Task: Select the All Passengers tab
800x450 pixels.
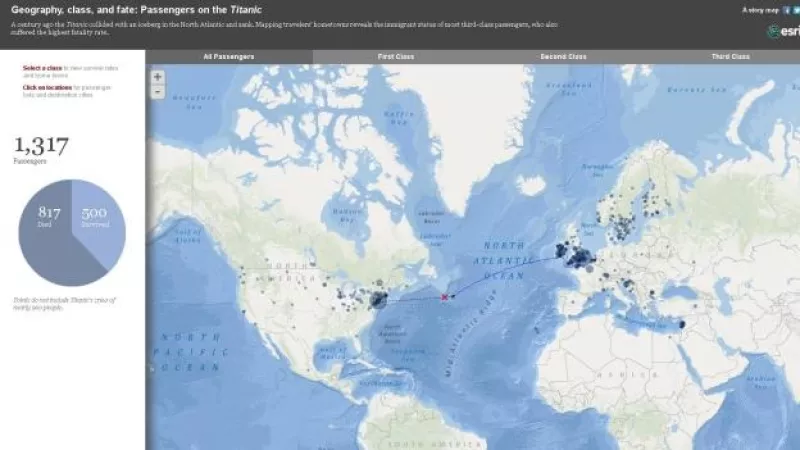Action: [x=228, y=57]
